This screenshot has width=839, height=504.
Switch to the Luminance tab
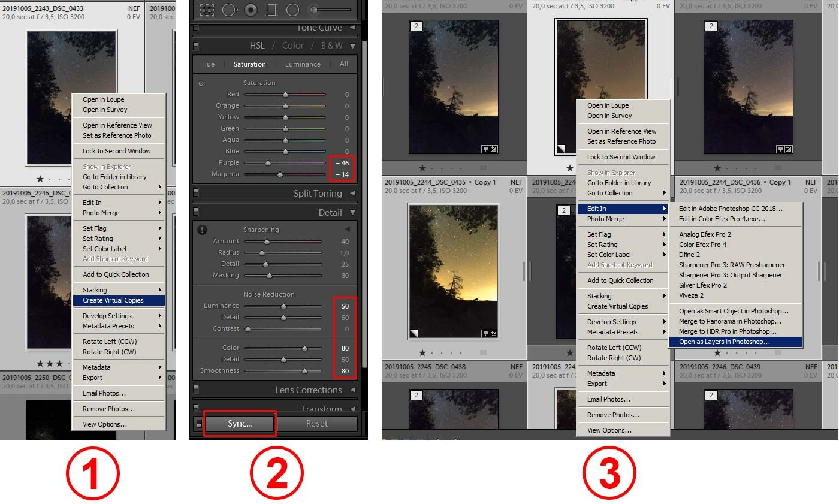(303, 64)
